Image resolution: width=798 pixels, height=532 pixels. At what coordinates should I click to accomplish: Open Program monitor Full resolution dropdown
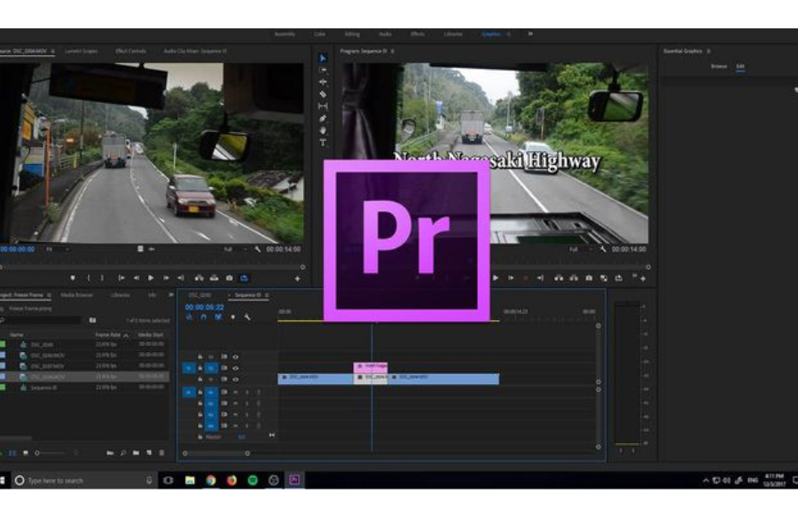pyautogui.click(x=576, y=249)
